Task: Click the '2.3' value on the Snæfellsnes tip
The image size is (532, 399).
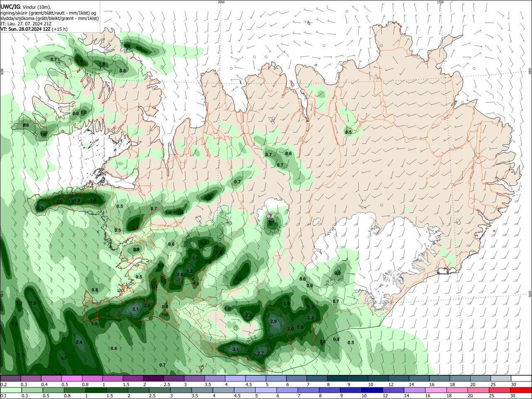Action: tap(40, 208)
